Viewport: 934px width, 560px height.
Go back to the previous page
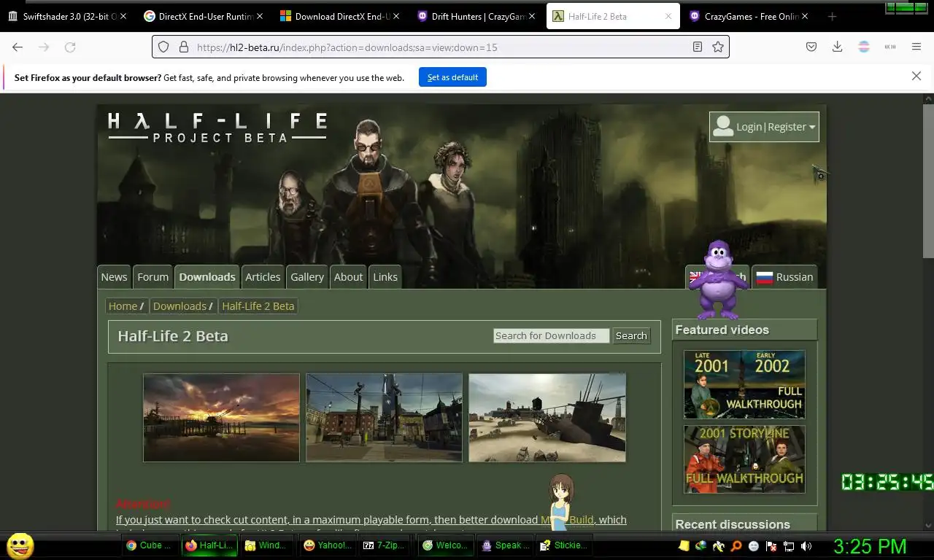pos(18,47)
